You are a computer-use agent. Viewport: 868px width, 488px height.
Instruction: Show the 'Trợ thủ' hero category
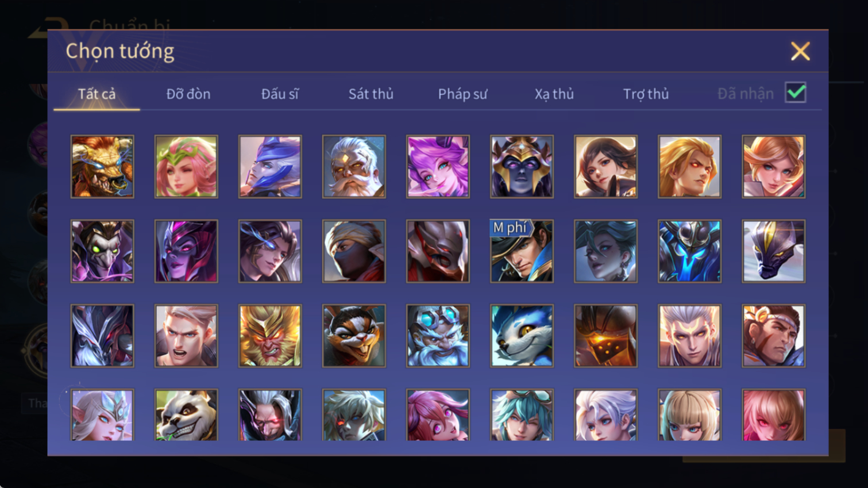646,94
